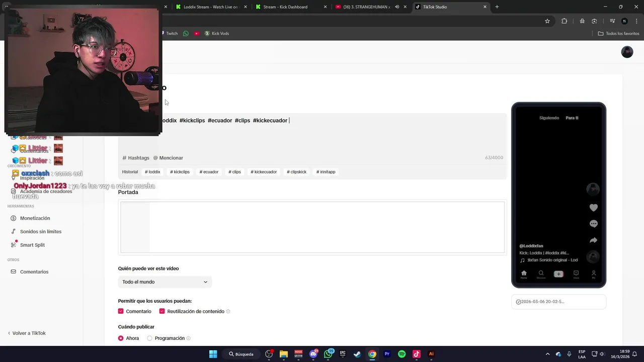Click in the video description text field

pos(312,133)
